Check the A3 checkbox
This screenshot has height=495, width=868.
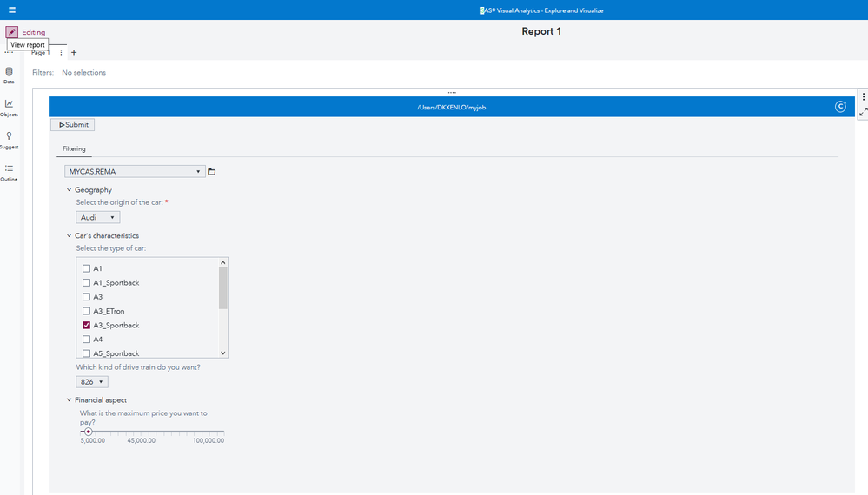[x=86, y=297]
